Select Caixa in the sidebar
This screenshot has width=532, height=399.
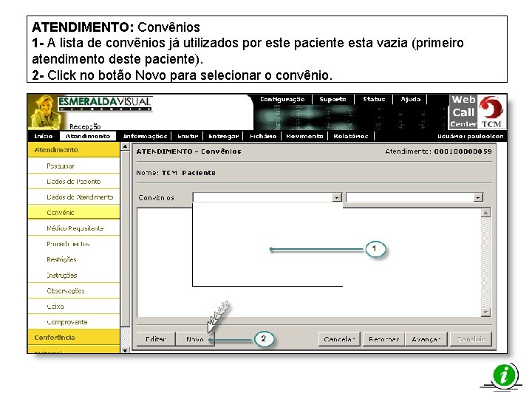click(x=74, y=307)
